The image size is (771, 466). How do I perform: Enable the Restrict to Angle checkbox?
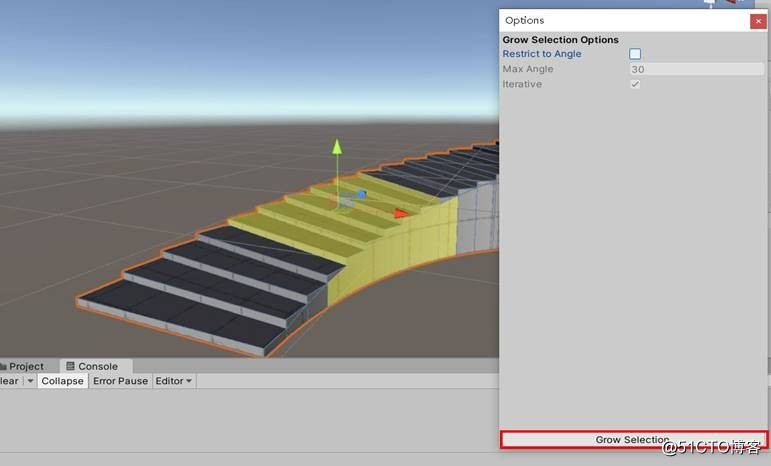coord(635,54)
